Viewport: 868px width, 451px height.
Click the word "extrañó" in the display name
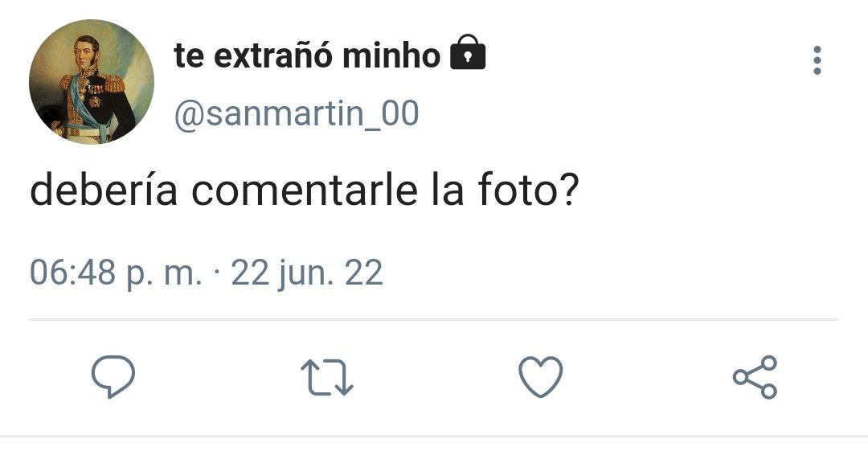pyautogui.click(x=273, y=56)
